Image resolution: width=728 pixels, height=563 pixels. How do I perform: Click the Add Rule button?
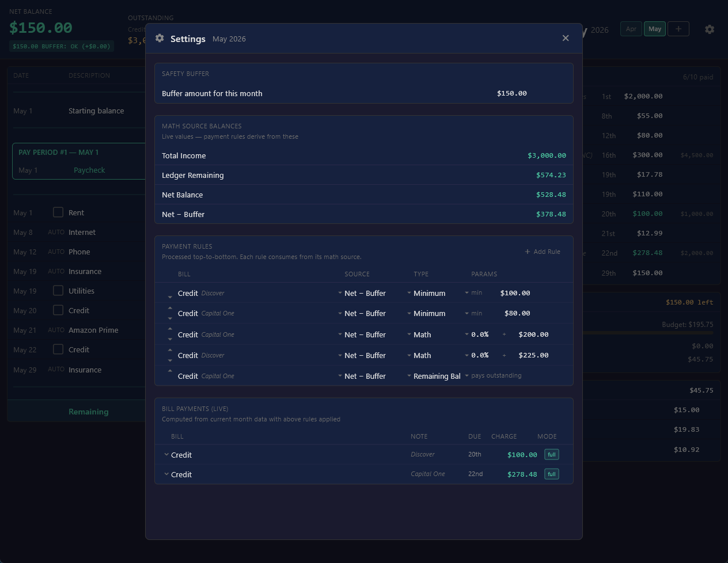[x=543, y=252]
